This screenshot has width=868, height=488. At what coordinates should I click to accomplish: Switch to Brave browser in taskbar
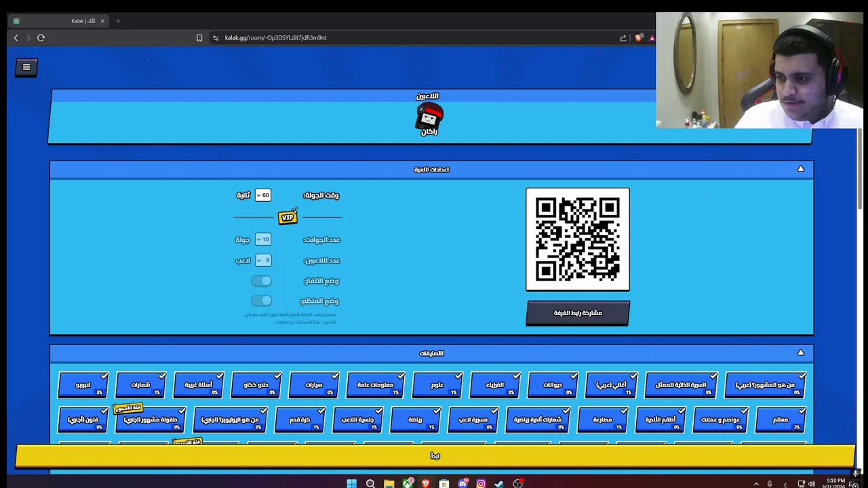coord(425,483)
